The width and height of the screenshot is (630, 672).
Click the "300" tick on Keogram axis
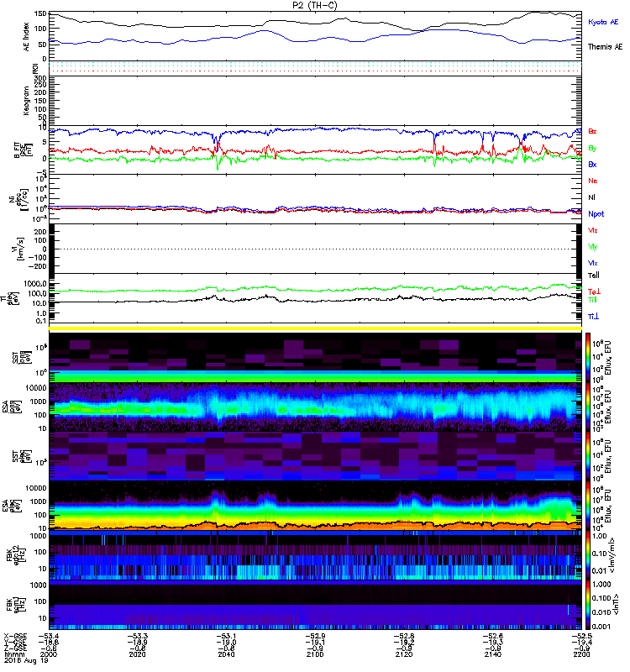pyautogui.click(x=40, y=78)
